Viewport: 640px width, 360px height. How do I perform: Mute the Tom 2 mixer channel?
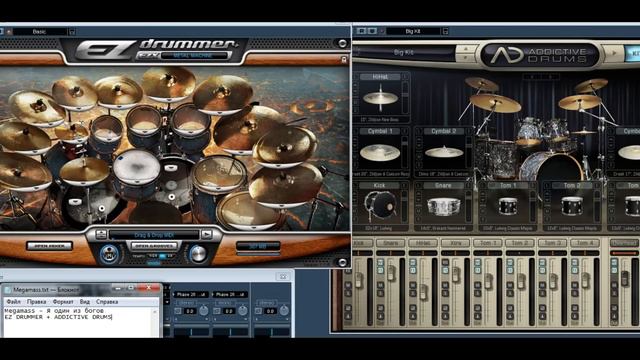tap(510, 285)
